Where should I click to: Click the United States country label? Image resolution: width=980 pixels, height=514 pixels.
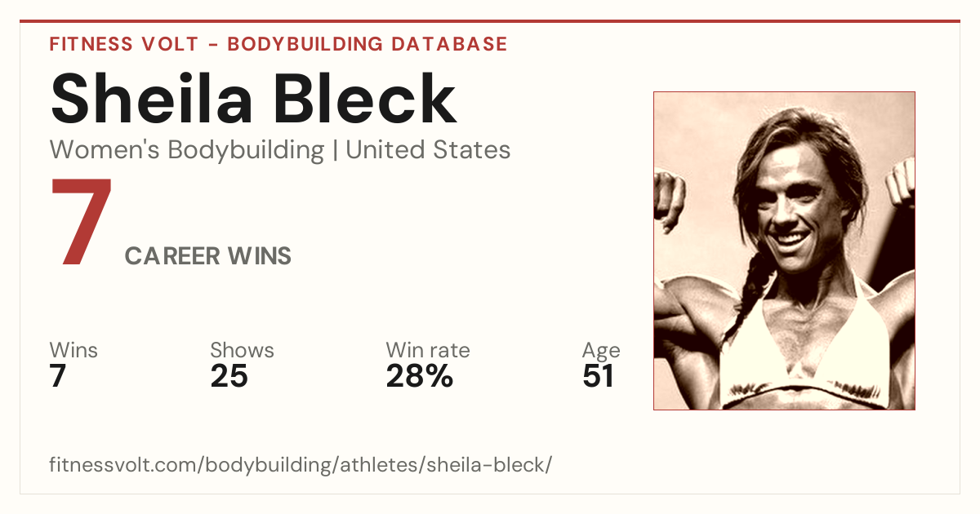click(x=428, y=150)
